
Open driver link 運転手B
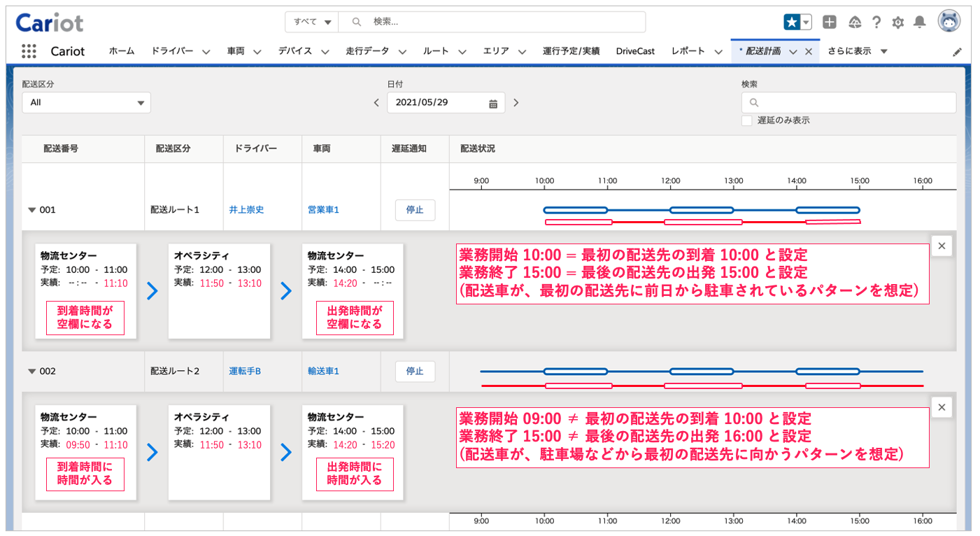(x=245, y=371)
